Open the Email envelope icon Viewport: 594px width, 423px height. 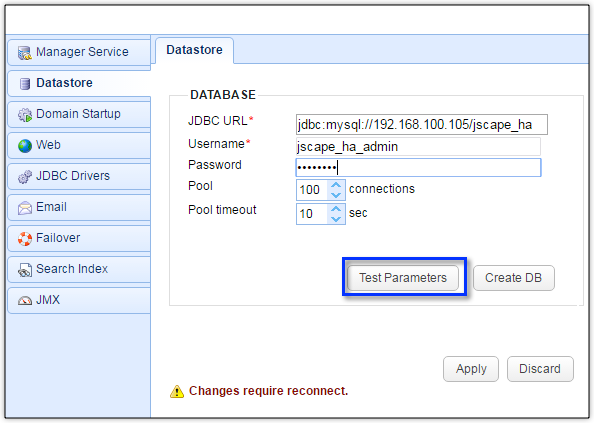(x=25, y=208)
